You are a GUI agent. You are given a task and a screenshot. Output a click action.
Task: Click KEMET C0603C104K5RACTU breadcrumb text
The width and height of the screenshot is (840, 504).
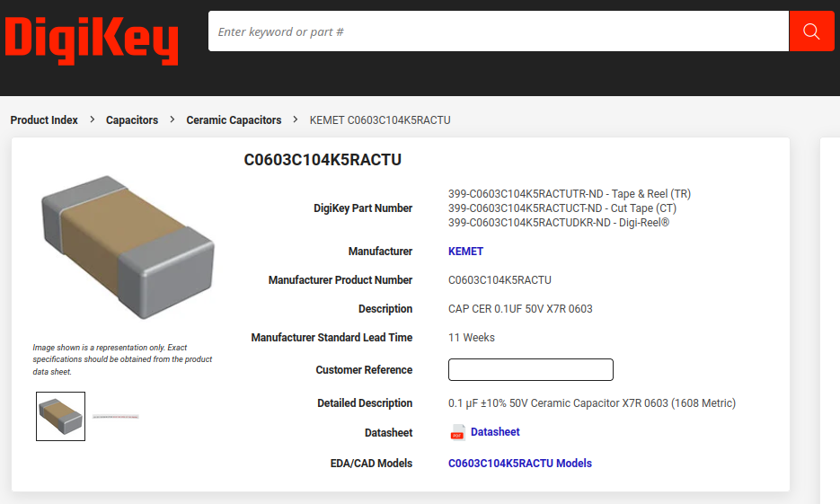point(380,120)
